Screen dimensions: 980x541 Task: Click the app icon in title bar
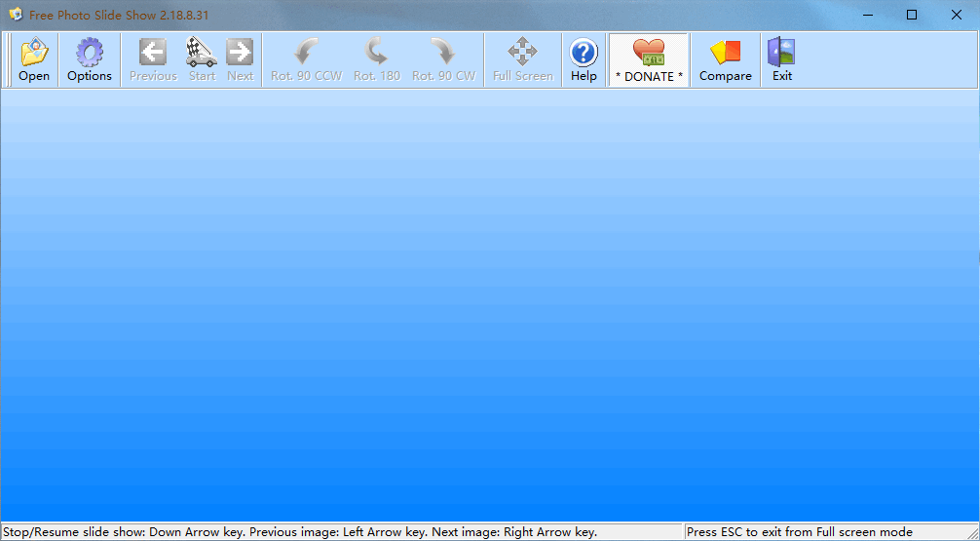tap(16, 15)
